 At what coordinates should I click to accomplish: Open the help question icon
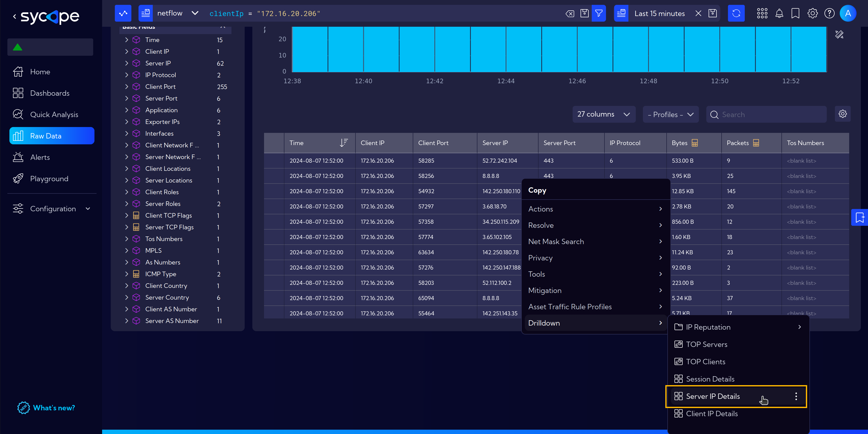pos(829,13)
